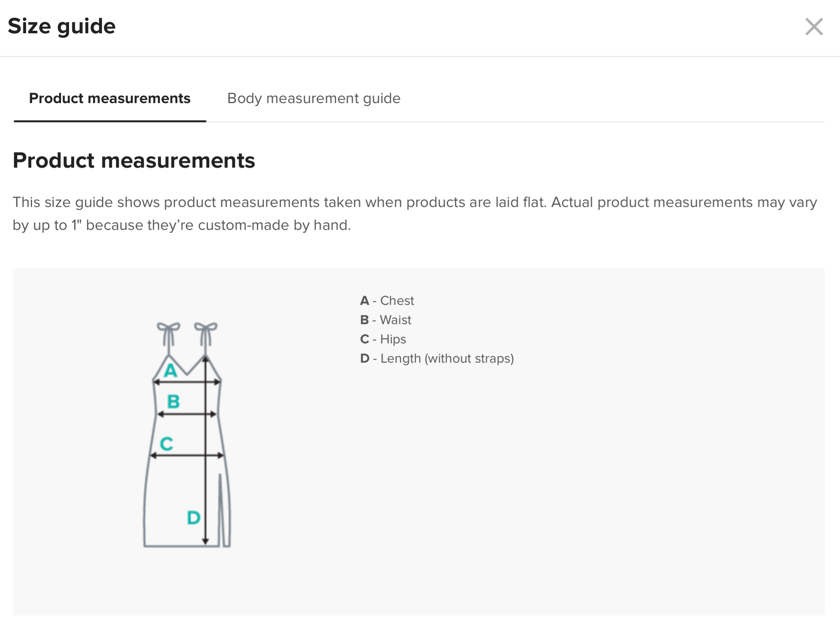Screen dimensions: 840x634
Task: Click the teal letter D on dress
Action: pyautogui.click(x=194, y=518)
